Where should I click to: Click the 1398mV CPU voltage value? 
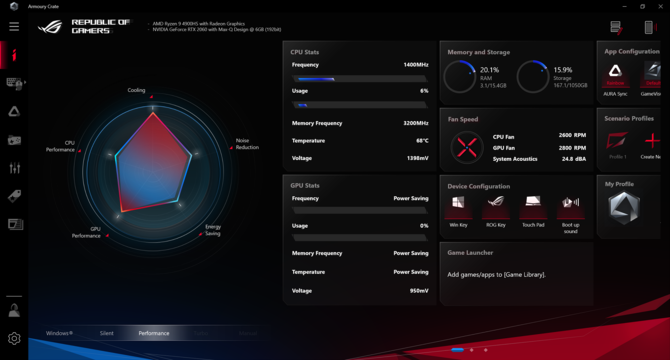click(417, 158)
